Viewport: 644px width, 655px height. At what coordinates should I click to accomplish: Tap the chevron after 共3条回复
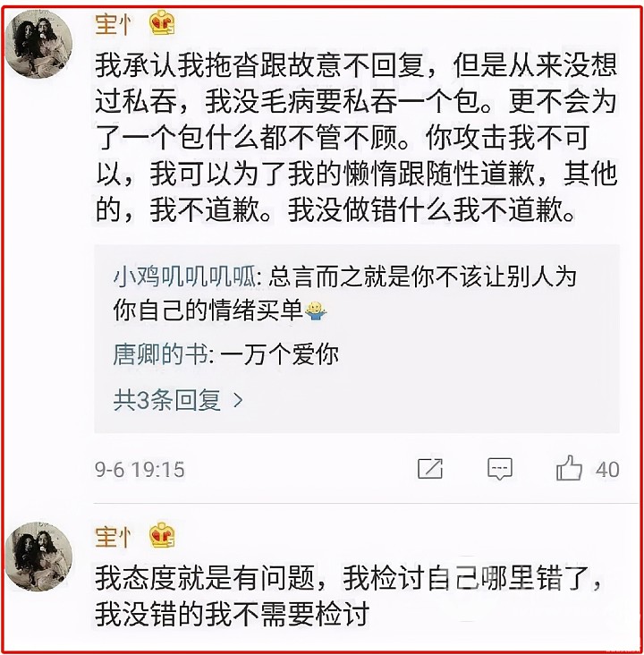pyautogui.click(x=238, y=400)
